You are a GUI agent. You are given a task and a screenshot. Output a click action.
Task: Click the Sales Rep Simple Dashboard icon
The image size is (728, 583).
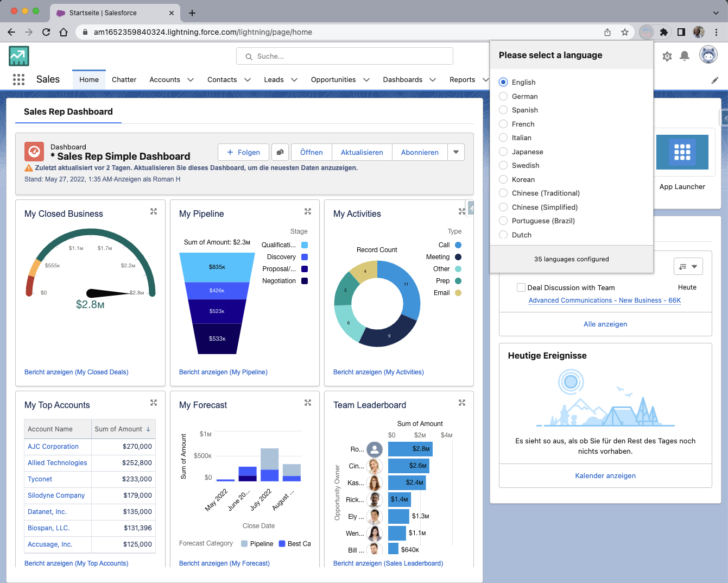(x=34, y=152)
